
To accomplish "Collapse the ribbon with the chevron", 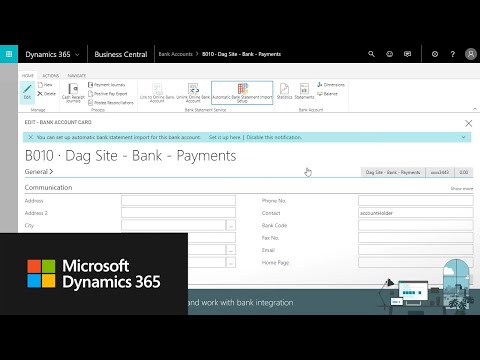I will pos(475,109).
